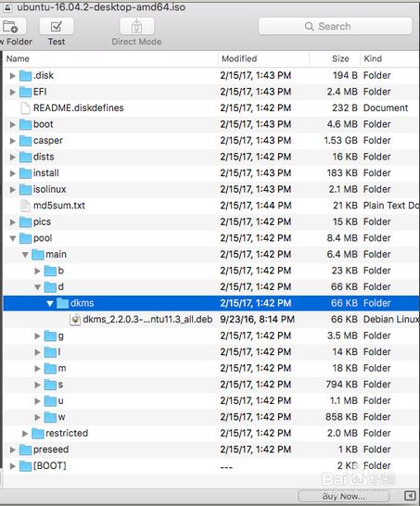
Task: Sort by the Modified column header
Action: (x=239, y=58)
